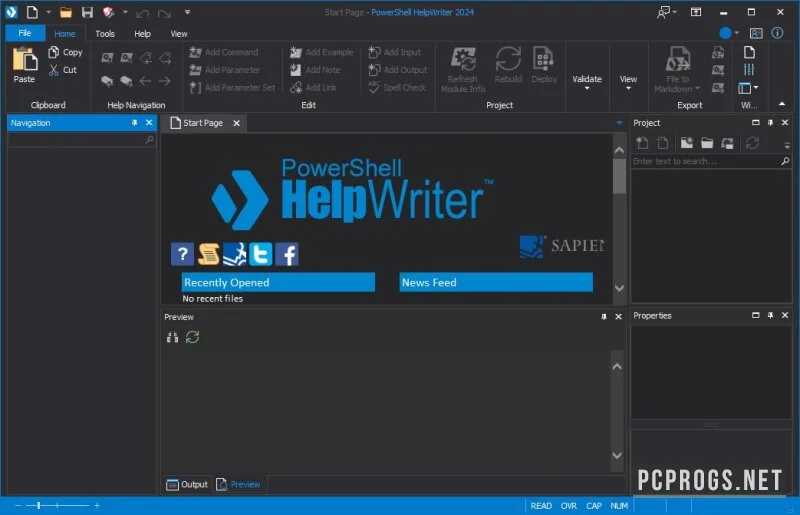Click Add Note button
800x515 pixels.
(315, 70)
